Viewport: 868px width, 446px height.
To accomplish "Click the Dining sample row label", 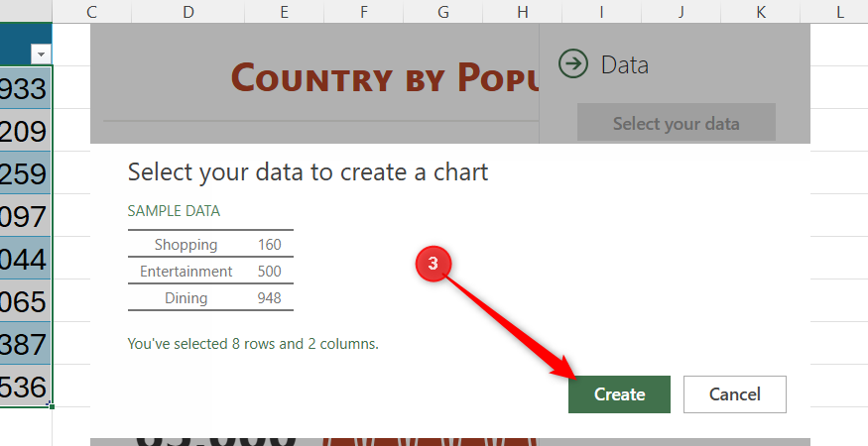I will point(186,297).
